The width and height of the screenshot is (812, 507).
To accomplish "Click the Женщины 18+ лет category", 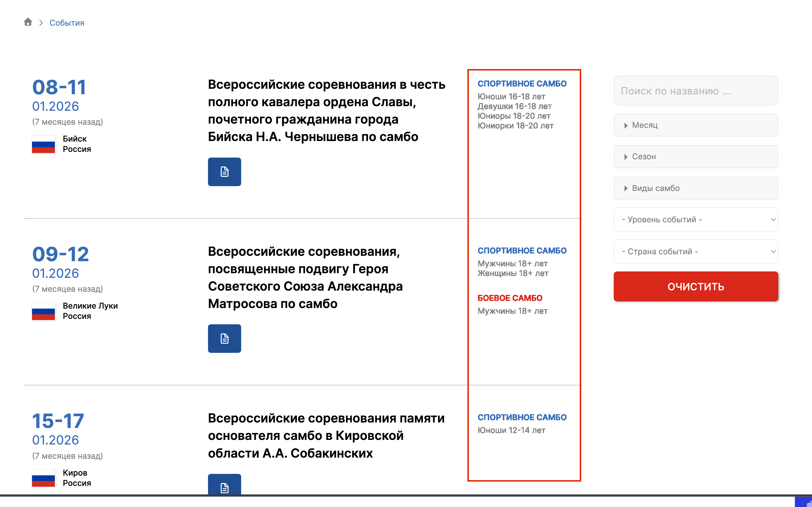I will pyautogui.click(x=513, y=273).
